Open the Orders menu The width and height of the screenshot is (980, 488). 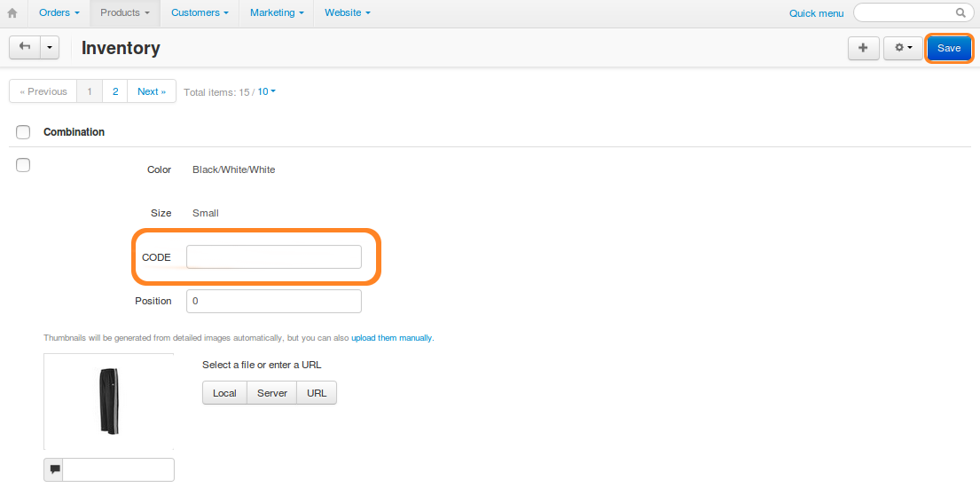tap(59, 12)
